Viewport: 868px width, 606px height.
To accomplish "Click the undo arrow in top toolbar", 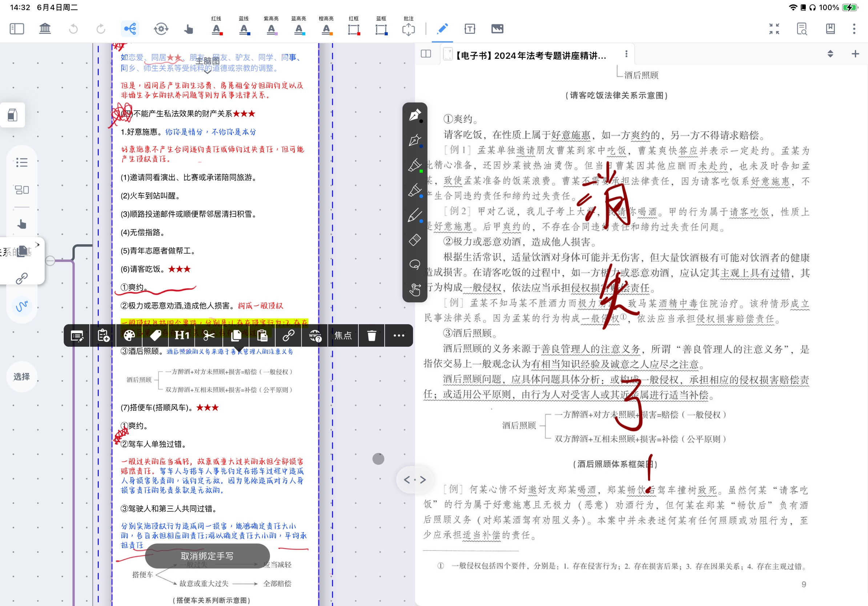I will [73, 29].
